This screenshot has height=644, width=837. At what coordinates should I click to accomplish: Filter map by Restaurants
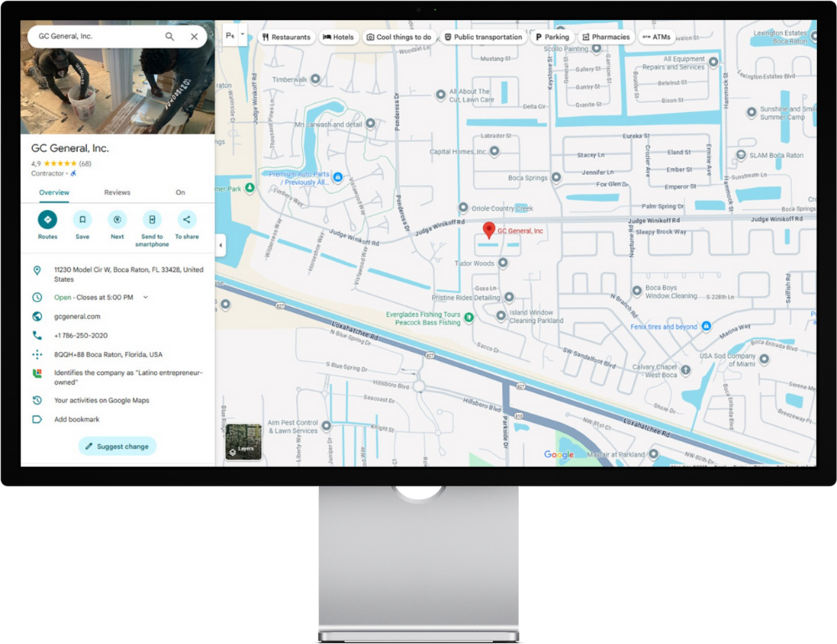pyautogui.click(x=286, y=37)
